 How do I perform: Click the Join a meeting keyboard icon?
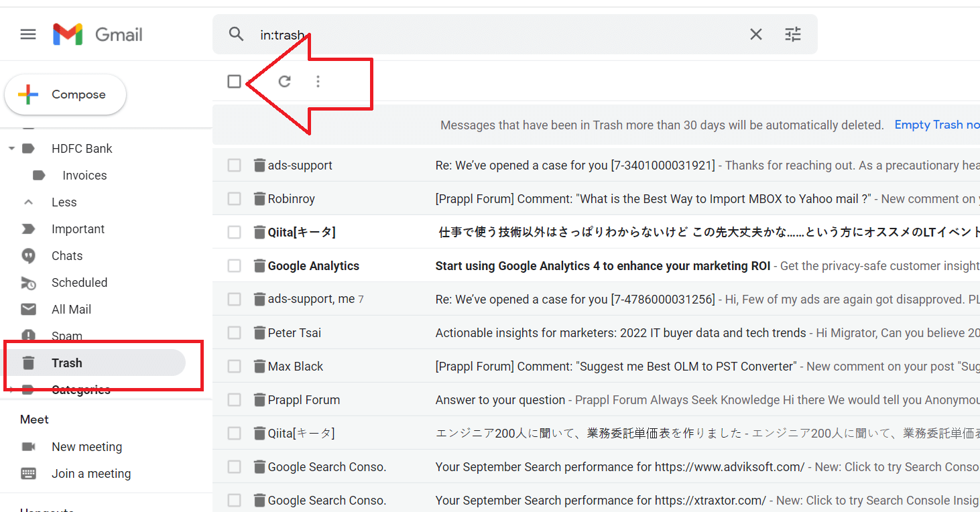point(28,474)
